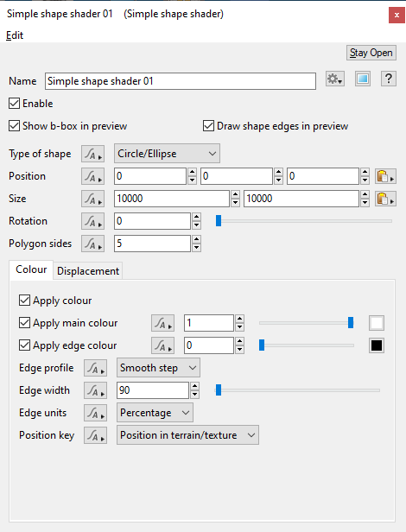The image size is (406, 532).
Task: Click animation button for Rotation
Action: (92, 221)
